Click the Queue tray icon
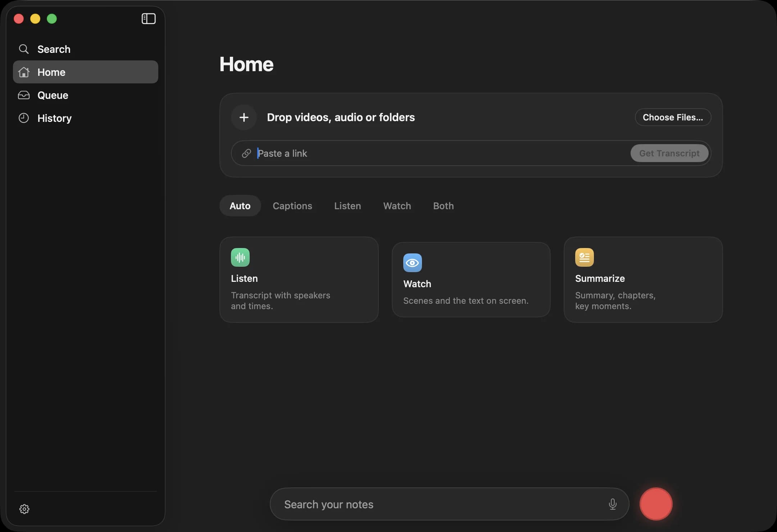This screenshot has height=532, width=777. pyautogui.click(x=24, y=95)
